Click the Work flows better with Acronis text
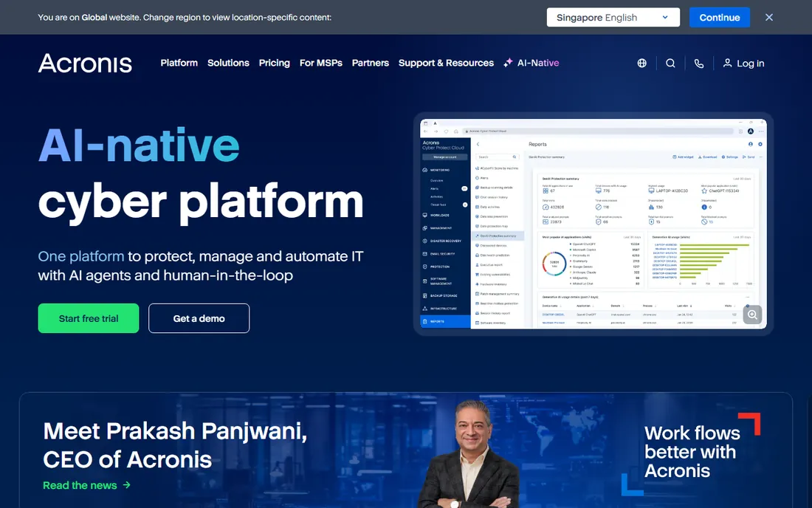The width and height of the screenshot is (812, 508). pos(692,452)
